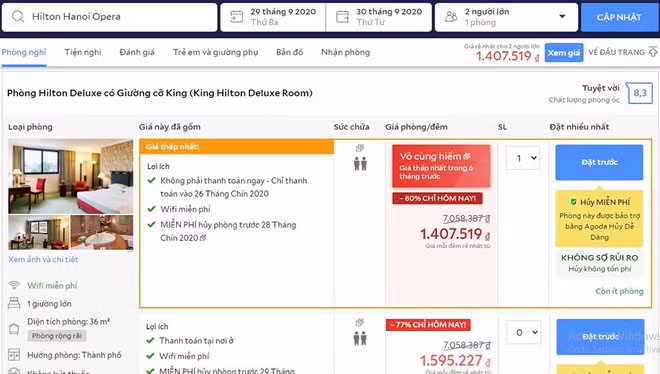660x374 pixels.
Task: Click the Phòng rộng rãi tag
Action: (x=57, y=336)
